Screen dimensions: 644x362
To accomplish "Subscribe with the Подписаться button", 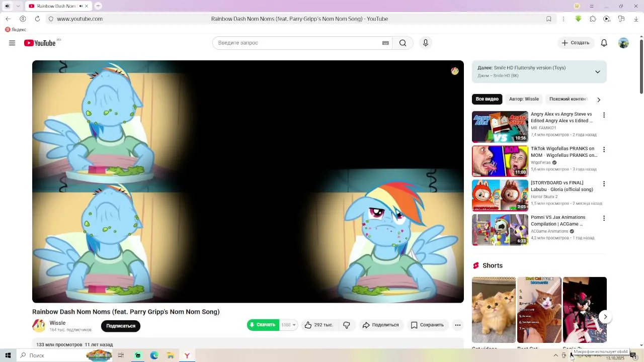I will [121, 326].
